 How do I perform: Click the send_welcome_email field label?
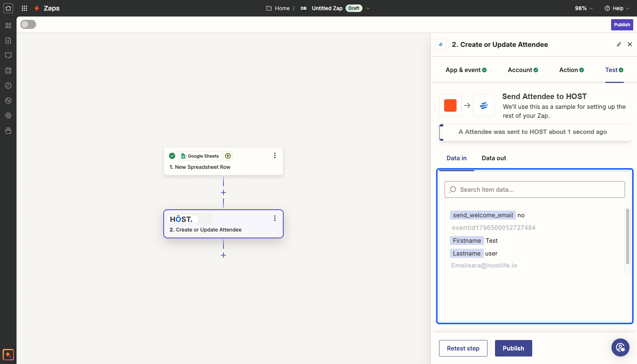pos(483,215)
